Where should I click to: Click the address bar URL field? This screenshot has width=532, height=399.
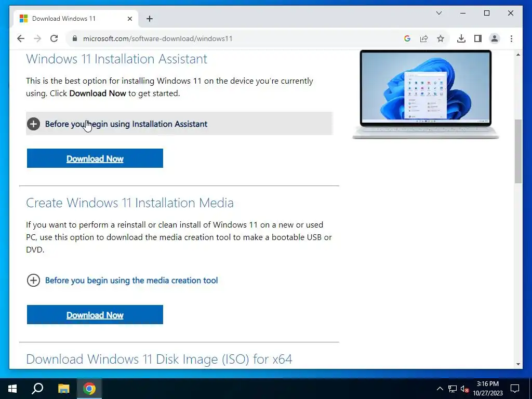(237, 38)
